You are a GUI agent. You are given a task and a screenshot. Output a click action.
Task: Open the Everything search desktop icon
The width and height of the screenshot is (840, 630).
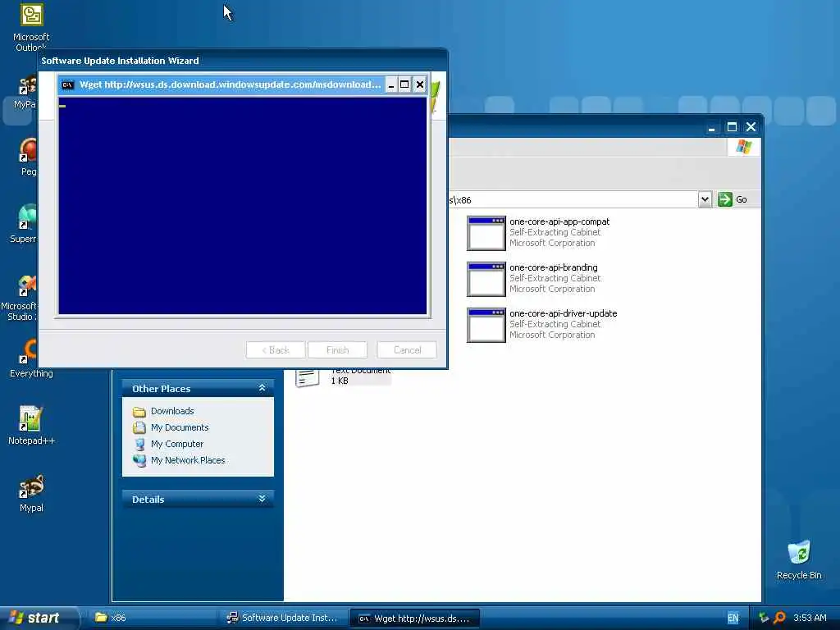click(30, 351)
